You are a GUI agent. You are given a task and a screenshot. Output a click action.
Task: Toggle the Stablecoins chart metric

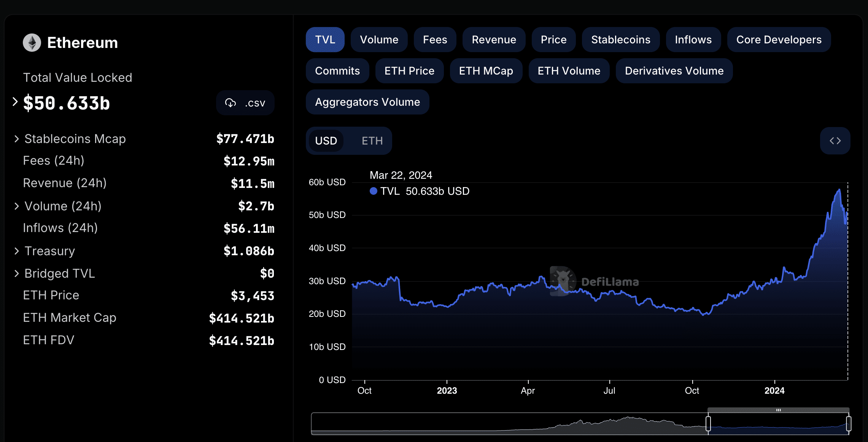tap(621, 40)
